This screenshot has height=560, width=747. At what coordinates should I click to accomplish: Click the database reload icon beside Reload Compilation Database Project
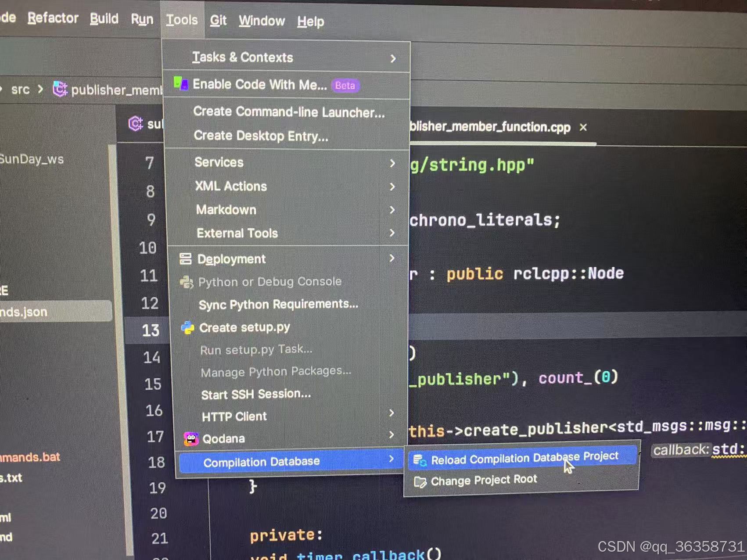pyautogui.click(x=419, y=459)
